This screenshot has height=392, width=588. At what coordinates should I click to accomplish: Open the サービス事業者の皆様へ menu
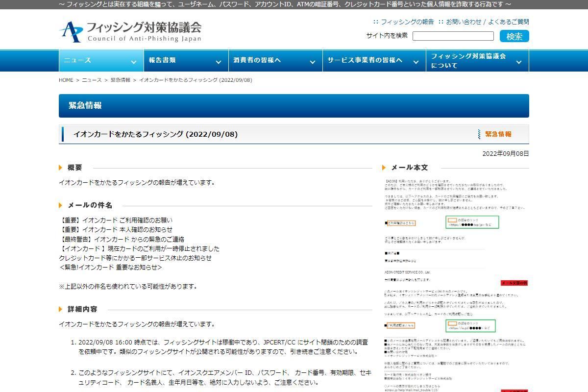point(374,60)
